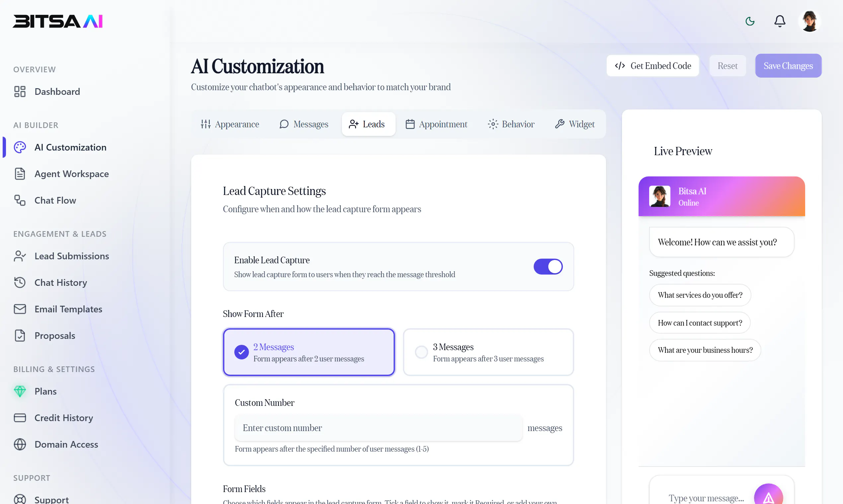Image resolution: width=843 pixels, height=504 pixels.
Task: Go to Plans diamond icon
Action: [x=20, y=391]
